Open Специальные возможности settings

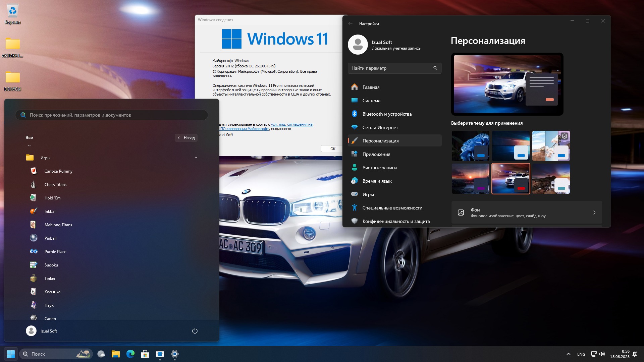(x=394, y=208)
